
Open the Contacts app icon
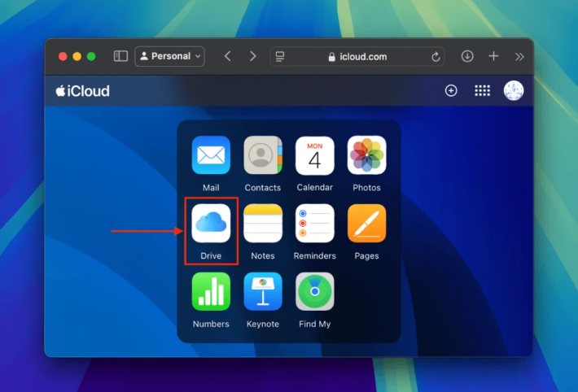[x=263, y=155]
